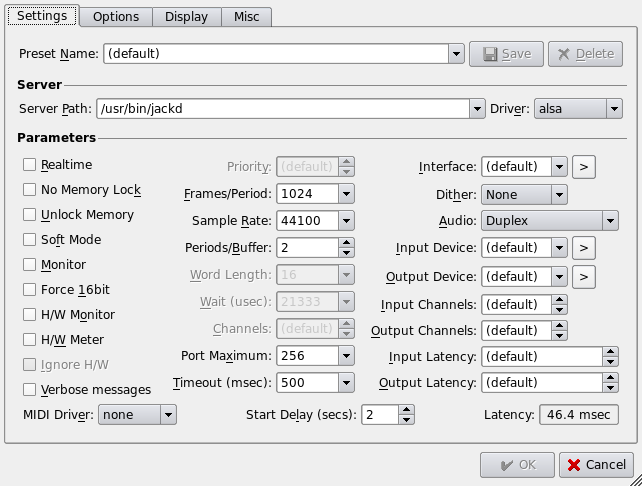Increase the Input Latency spinner value

point(609,352)
